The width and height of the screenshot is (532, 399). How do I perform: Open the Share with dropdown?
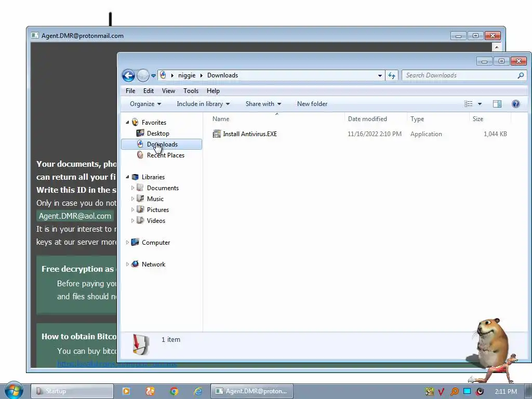coord(263,104)
